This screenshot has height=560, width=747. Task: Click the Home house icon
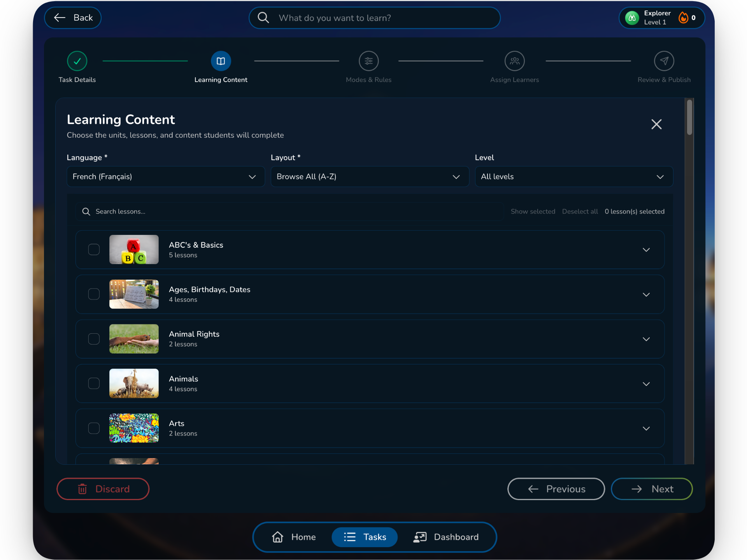click(277, 537)
